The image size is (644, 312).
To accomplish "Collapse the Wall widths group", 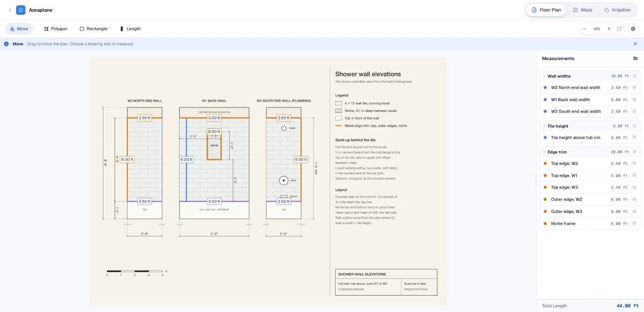I will tap(545, 76).
